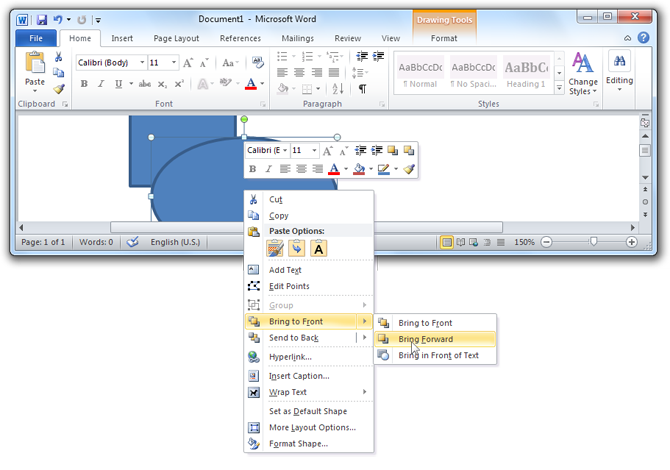Toggle Align Text Right in ribbon
The height and width of the screenshot is (470, 670).
(317, 73)
